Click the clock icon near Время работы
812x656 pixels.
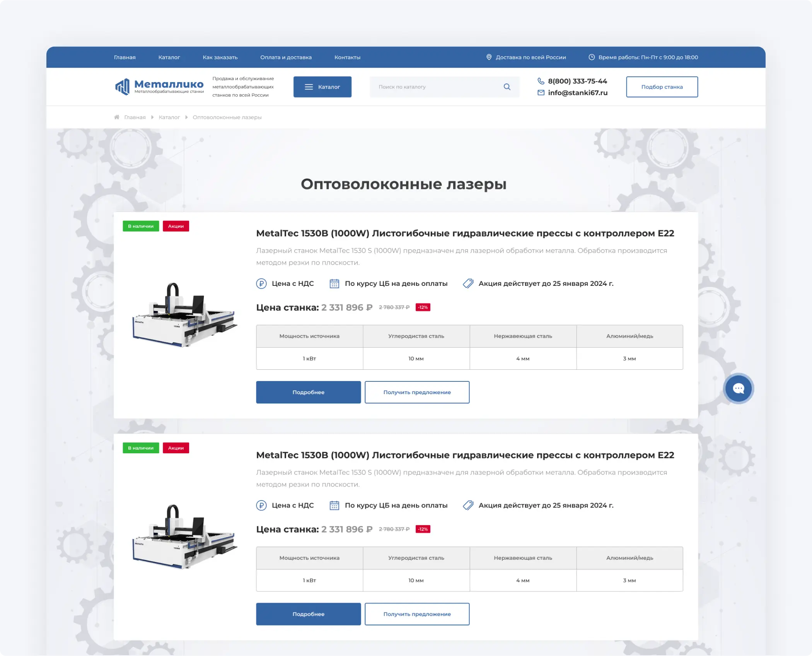pos(591,57)
